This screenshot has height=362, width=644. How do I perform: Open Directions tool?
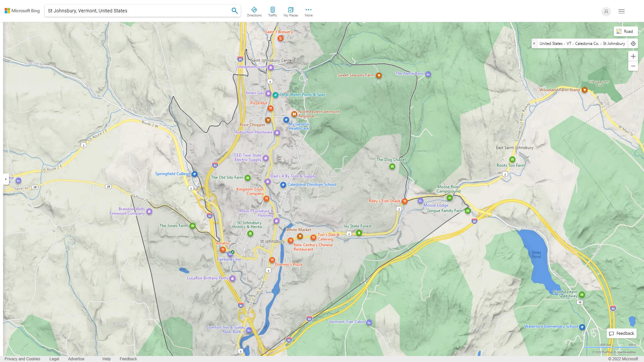[254, 12]
